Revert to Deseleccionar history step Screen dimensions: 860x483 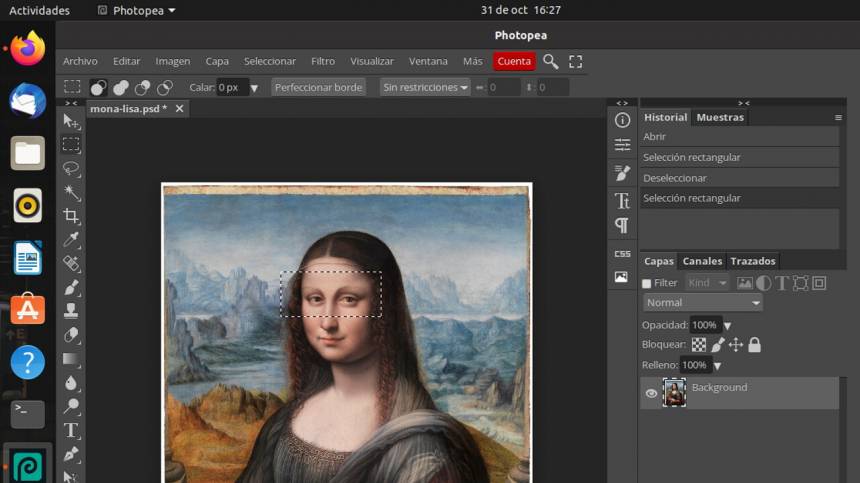[739, 178]
